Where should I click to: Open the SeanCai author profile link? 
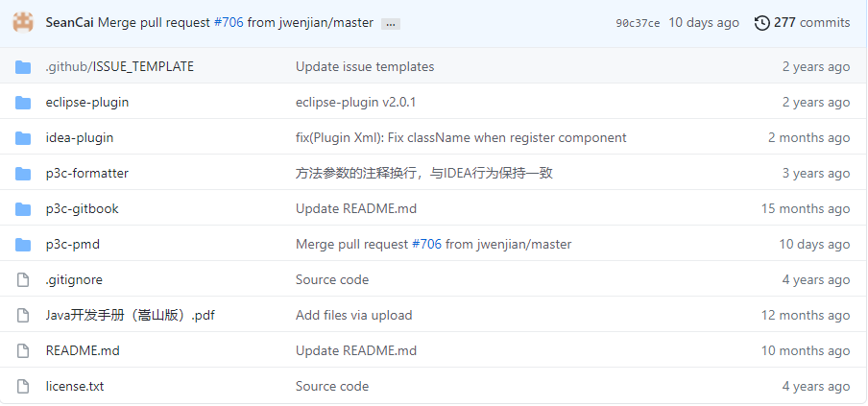[x=69, y=23]
